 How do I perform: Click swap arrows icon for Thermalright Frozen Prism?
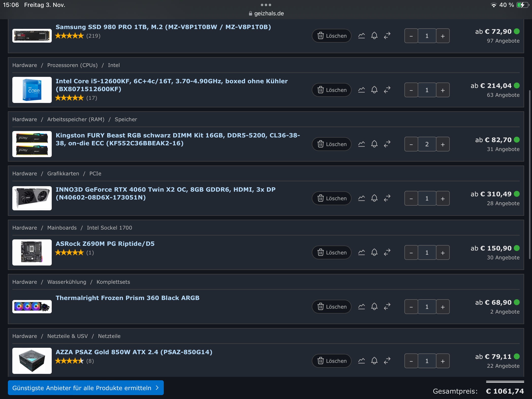coord(387,307)
